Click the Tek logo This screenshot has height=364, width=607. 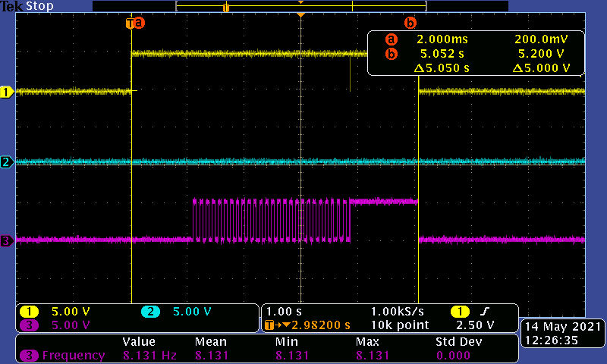(11, 6)
